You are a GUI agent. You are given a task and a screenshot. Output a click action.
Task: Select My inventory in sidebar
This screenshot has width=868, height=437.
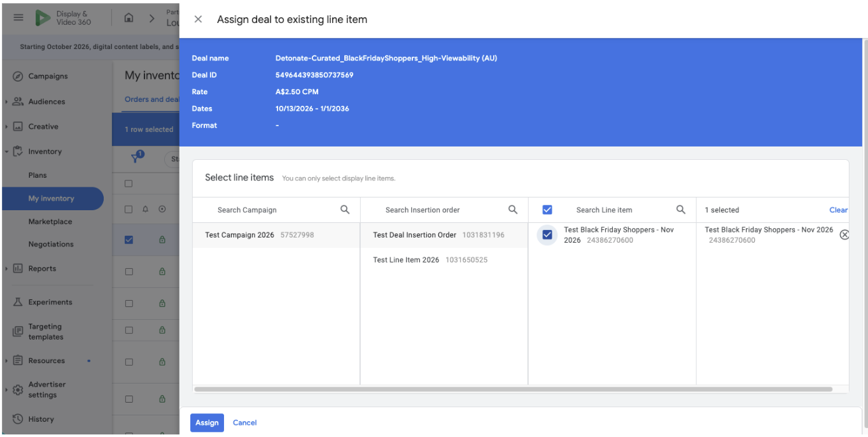click(x=53, y=199)
